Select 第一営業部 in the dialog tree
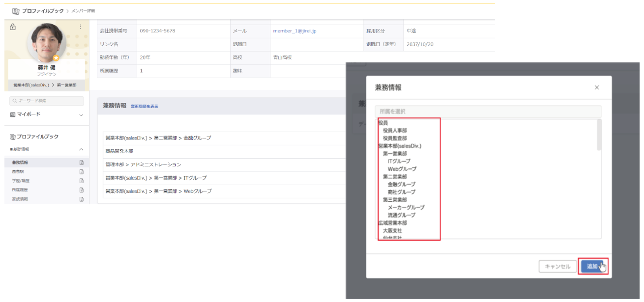The image size is (644, 302). pos(395,154)
